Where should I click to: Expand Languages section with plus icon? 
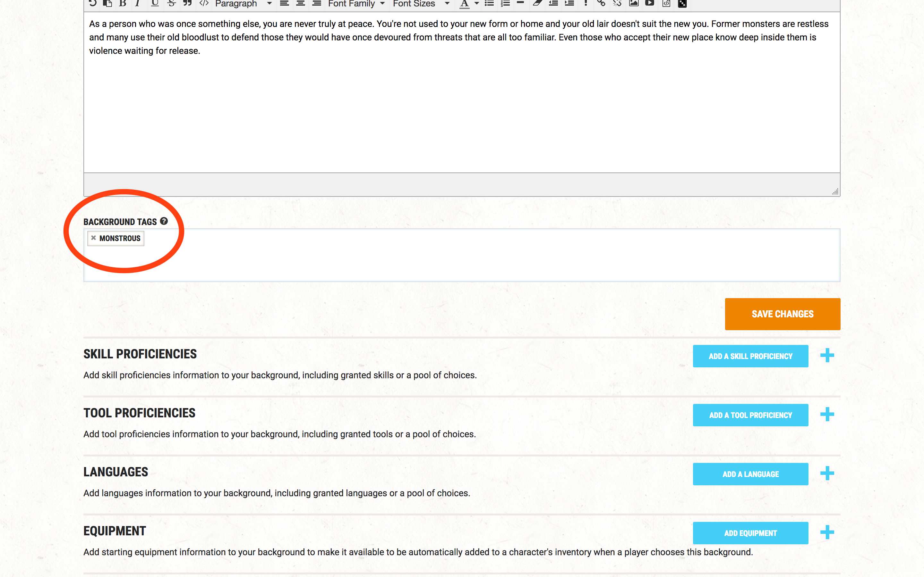point(827,473)
